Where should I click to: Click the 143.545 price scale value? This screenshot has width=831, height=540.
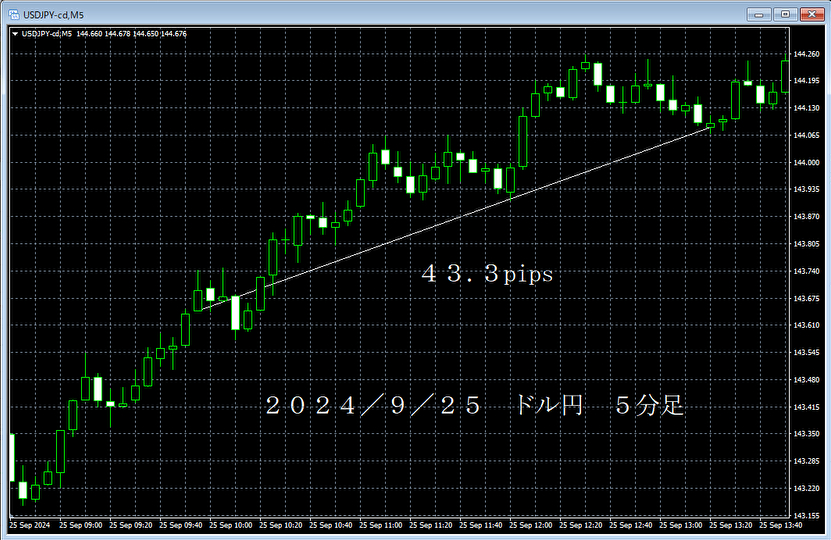(x=807, y=352)
